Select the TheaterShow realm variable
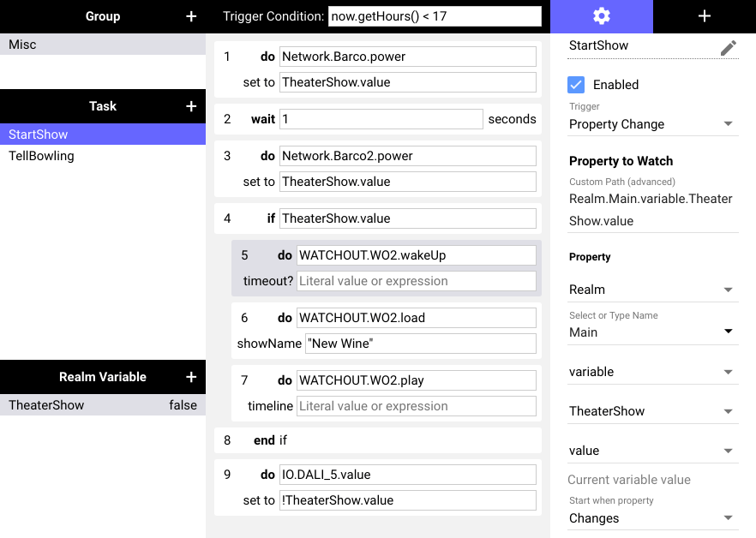This screenshot has width=756, height=538. point(103,405)
